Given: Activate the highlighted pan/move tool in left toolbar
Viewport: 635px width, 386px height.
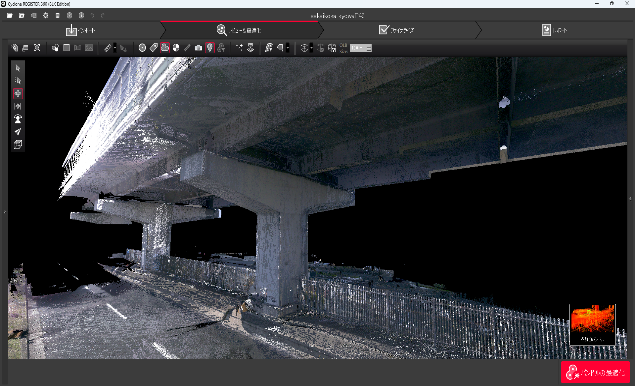Looking at the screenshot, I should pyautogui.click(x=17, y=94).
